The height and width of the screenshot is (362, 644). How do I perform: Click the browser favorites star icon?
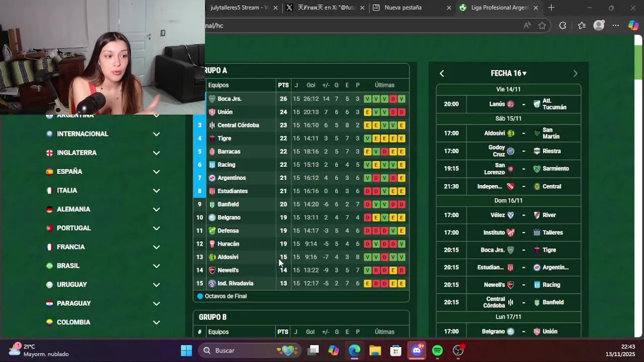pos(542,26)
